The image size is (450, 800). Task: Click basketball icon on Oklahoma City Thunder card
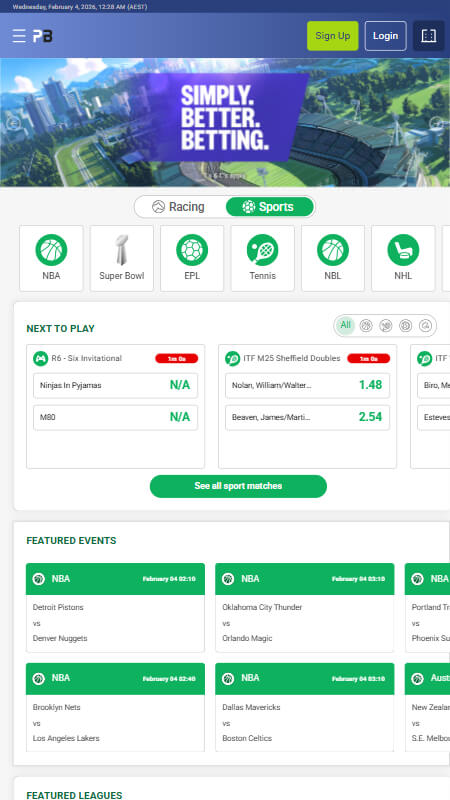[x=228, y=579]
